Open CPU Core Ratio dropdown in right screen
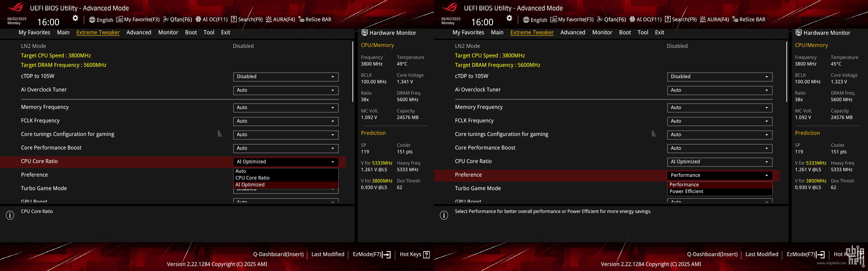The image size is (868, 271). (720, 162)
